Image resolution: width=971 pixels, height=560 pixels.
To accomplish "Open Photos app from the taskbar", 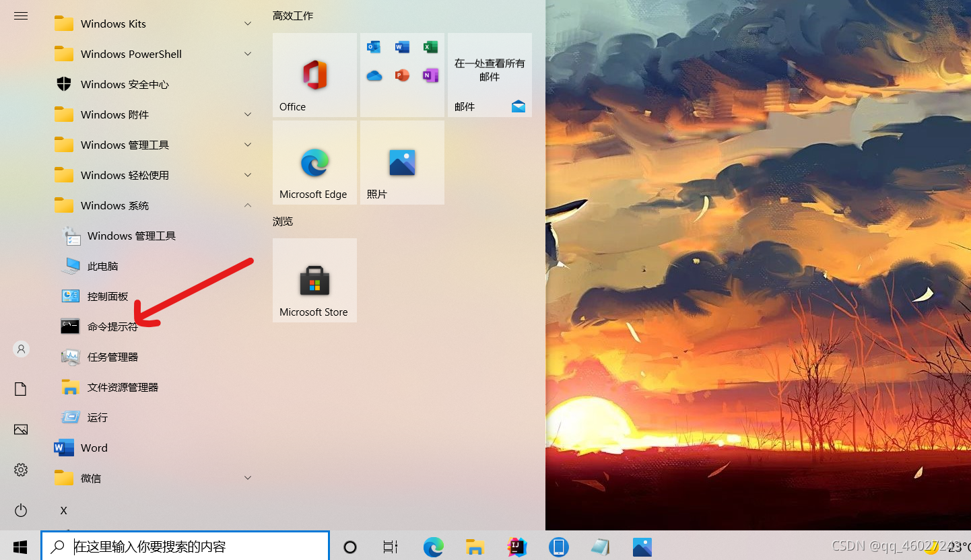I will point(642,547).
